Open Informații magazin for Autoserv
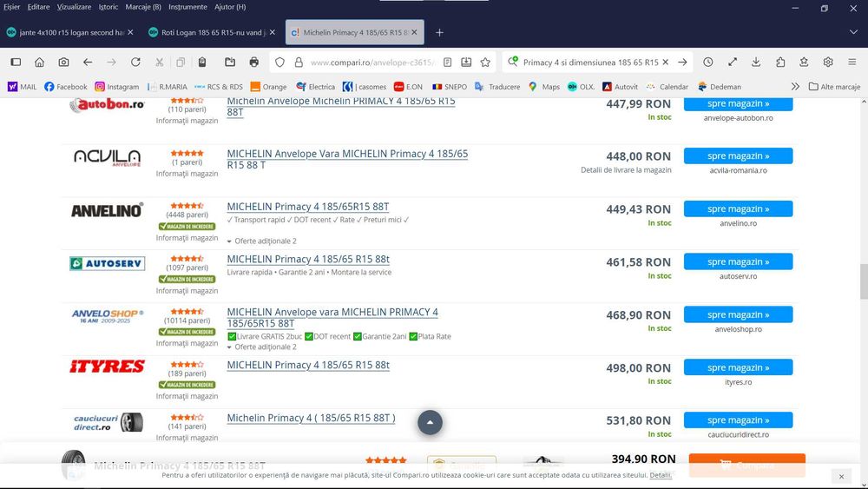 pos(187,291)
